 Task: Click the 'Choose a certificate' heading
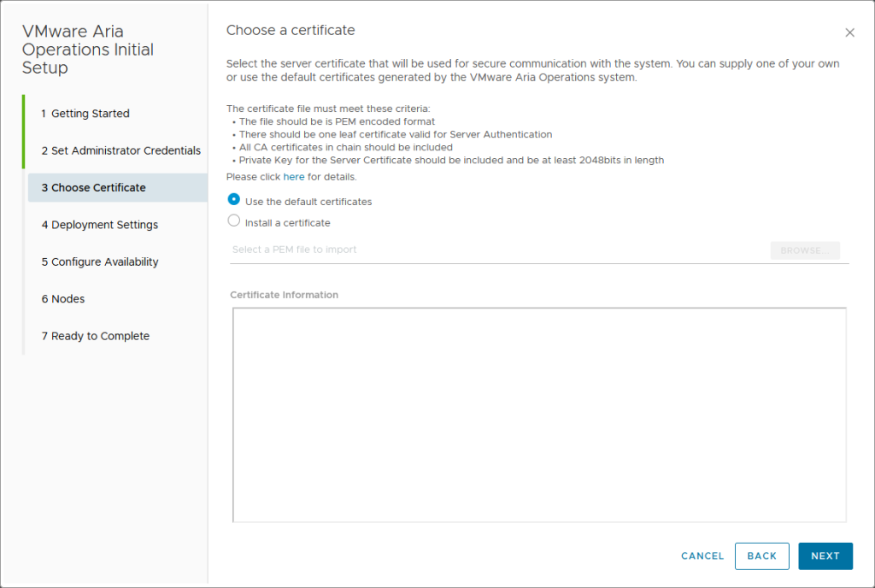pos(291,30)
